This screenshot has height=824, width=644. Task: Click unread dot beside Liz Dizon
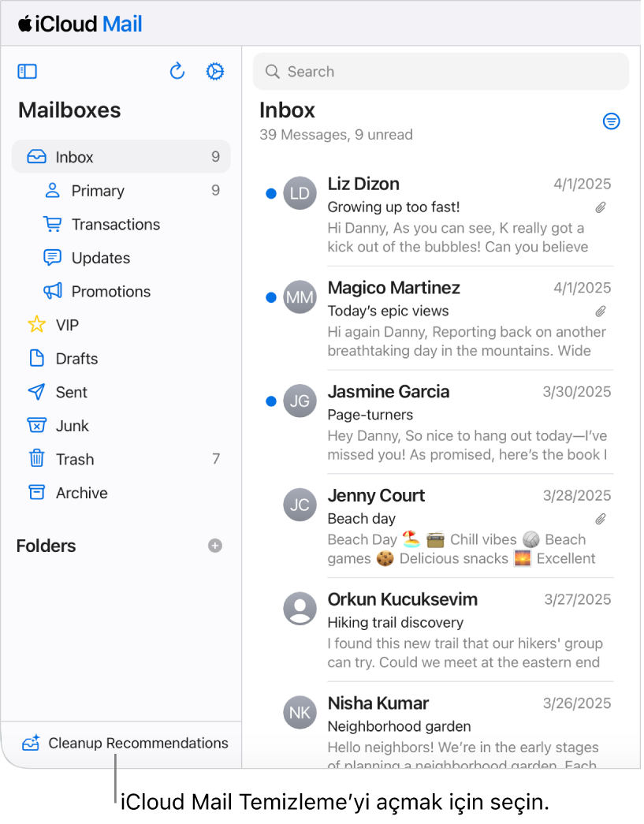271,194
